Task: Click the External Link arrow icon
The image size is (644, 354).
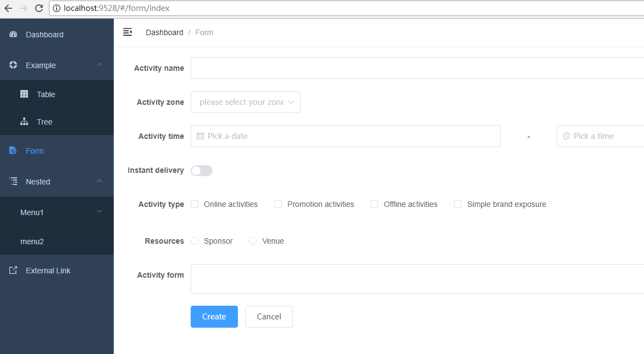Action: pyautogui.click(x=14, y=271)
